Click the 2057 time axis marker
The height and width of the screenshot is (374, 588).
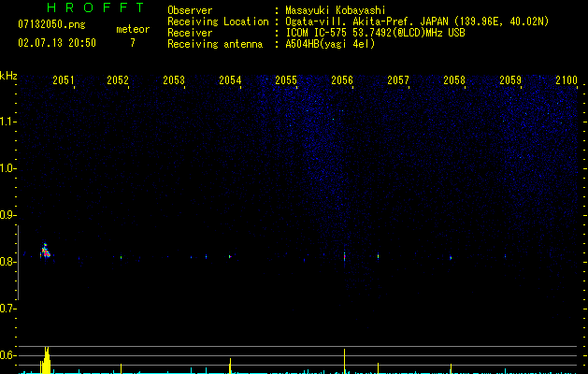tap(398, 80)
